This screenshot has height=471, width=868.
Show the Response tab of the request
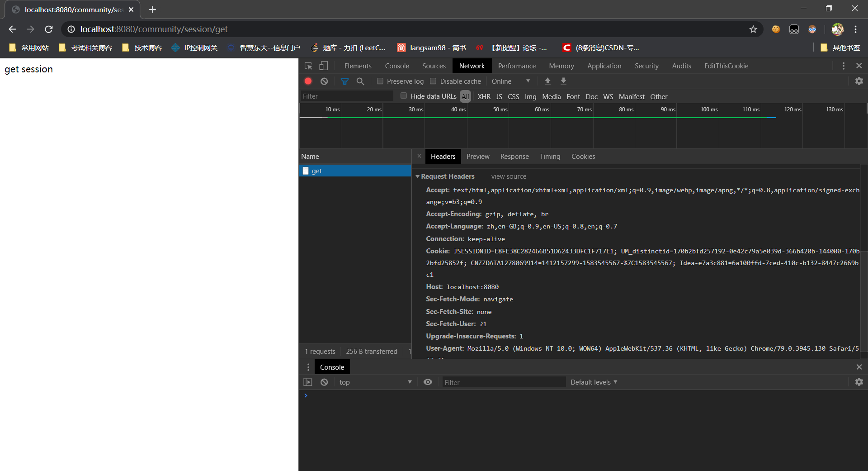tap(514, 157)
